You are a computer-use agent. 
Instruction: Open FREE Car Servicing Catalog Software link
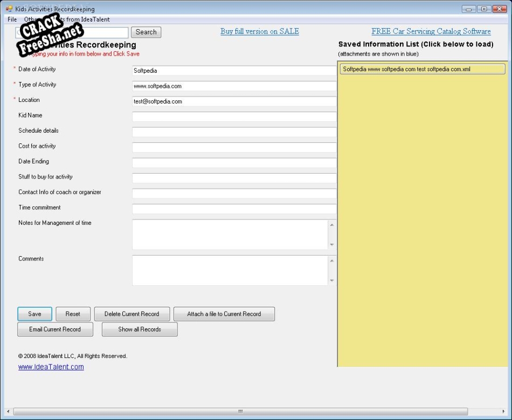(x=431, y=31)
